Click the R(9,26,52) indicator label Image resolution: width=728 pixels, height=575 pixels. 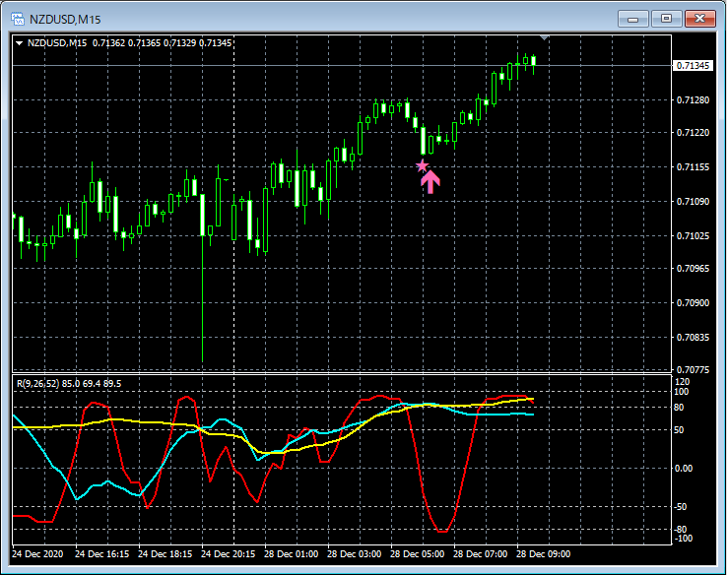pos(43,383)
